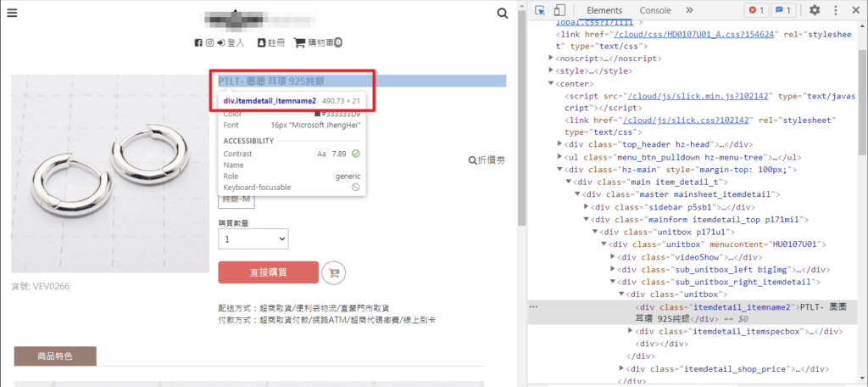
Task: Expand the top_header hz-head div node
Action: pyautogui.click(x=560, y=144)
